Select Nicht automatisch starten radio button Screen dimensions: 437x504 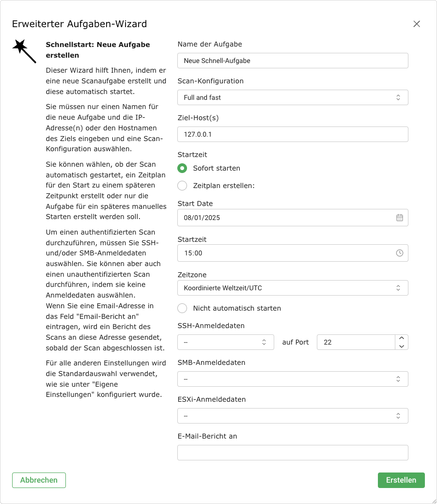(x=182, y=308)
